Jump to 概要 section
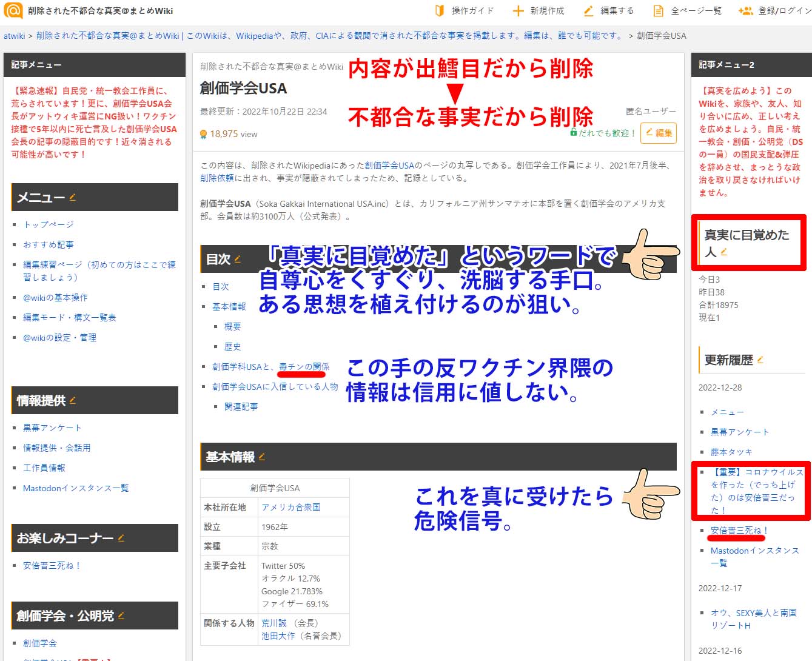 [233, 326]
